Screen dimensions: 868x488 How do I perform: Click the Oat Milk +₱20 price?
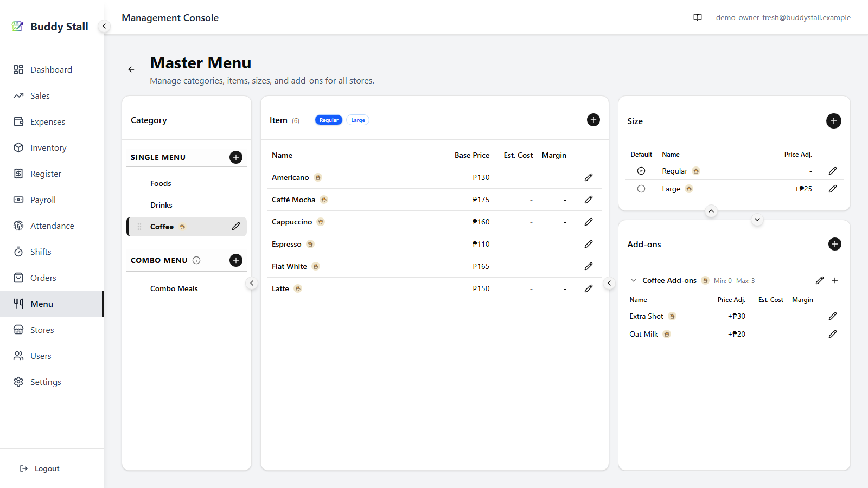[x=736, y=334]
